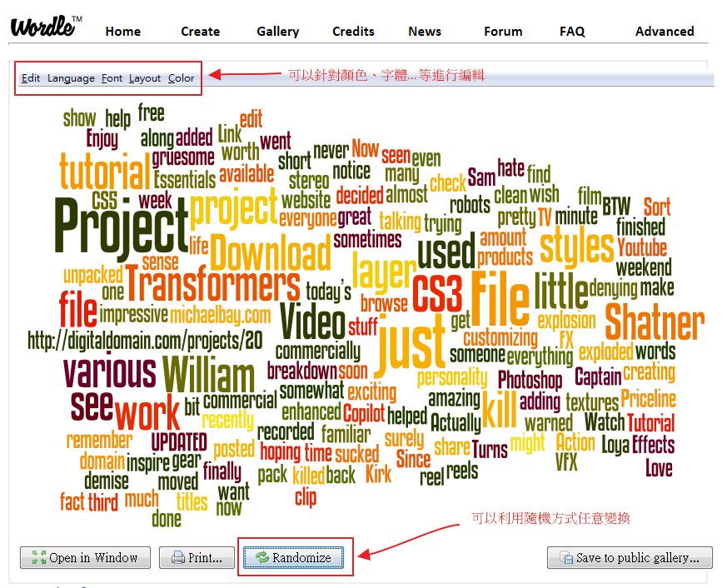Click the word 'Captain' in cloud
Viewport: 722px width, 588px height.
point(598,377)
